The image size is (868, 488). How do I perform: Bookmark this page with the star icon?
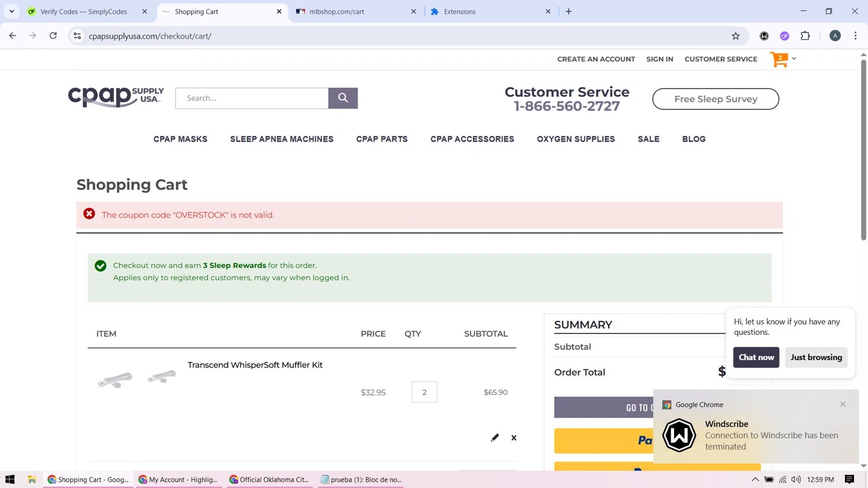735,36
